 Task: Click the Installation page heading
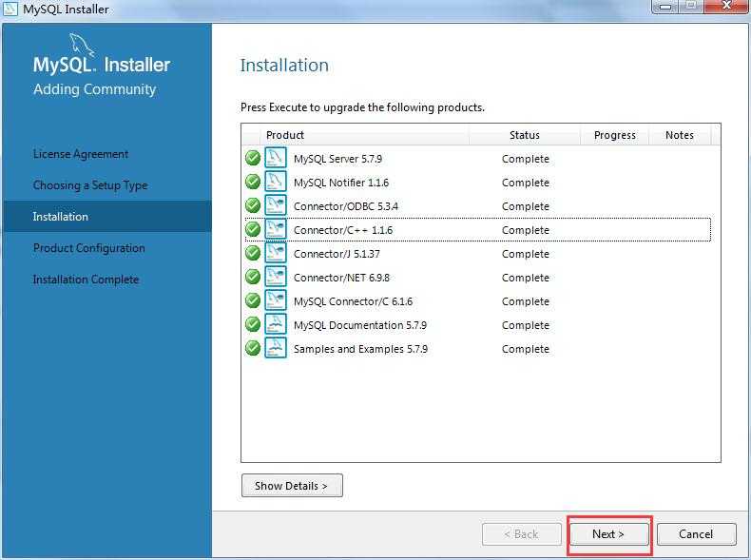pos(284,66)
